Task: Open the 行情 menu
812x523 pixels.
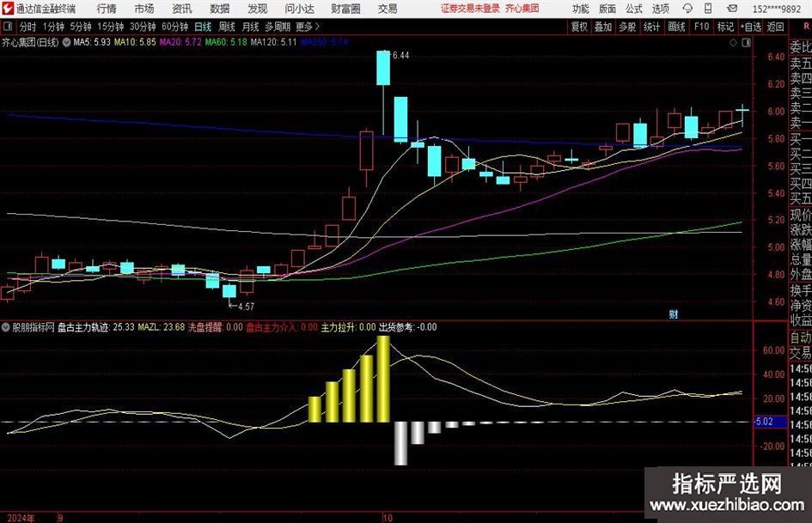Action: pos(107,9)
